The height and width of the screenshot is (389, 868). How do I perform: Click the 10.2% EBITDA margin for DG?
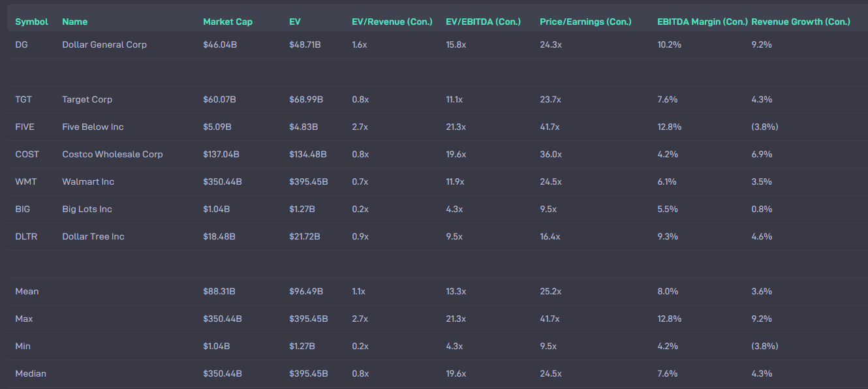point(669,44)
